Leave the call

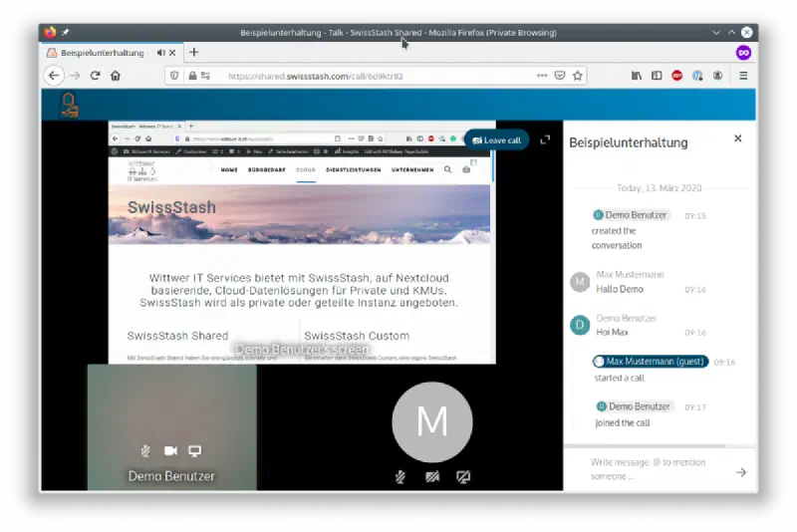pos(496,140)
